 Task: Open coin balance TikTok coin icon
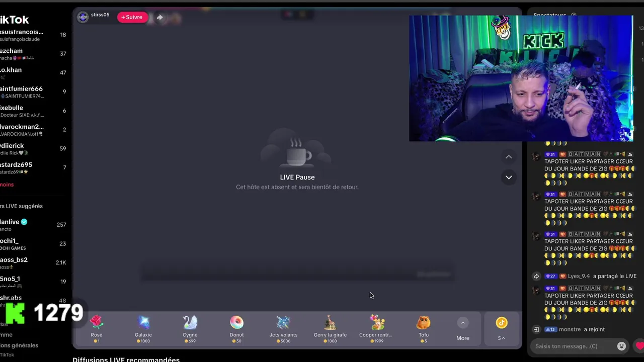[501, 323]
